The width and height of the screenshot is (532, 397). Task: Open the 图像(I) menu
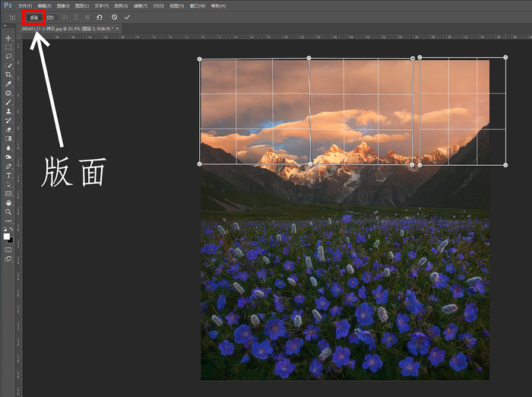click(62, 5)
